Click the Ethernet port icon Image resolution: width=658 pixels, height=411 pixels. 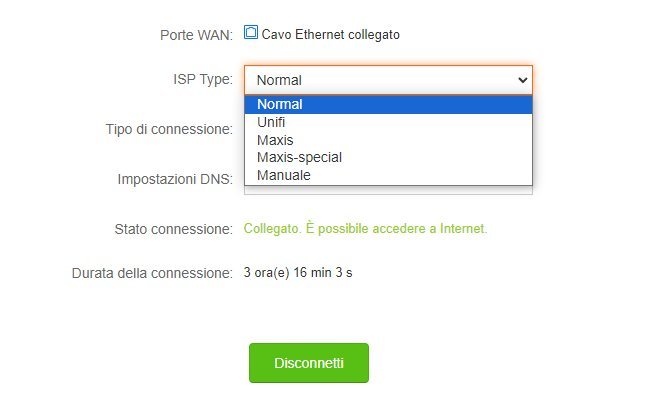tap(251, 32)
